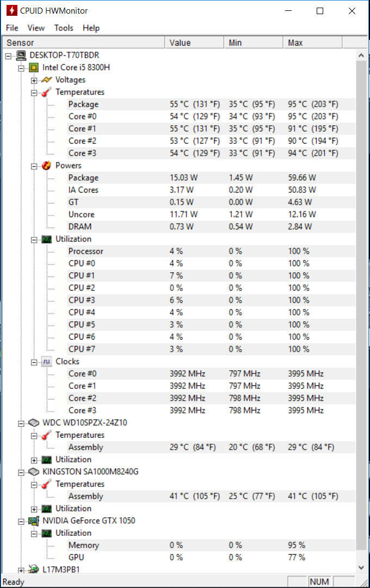Collapse the CPU Utilization section
The width and height of the screenshot is (370, 588).
coord(34,240)
